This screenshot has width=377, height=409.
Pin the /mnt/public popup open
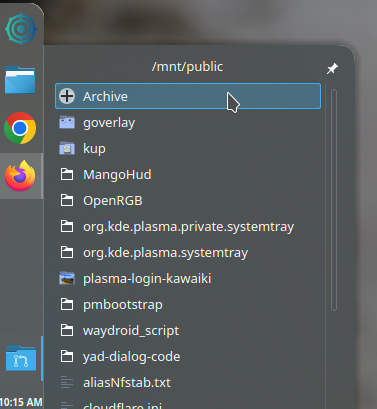click(x=332, y=69)
